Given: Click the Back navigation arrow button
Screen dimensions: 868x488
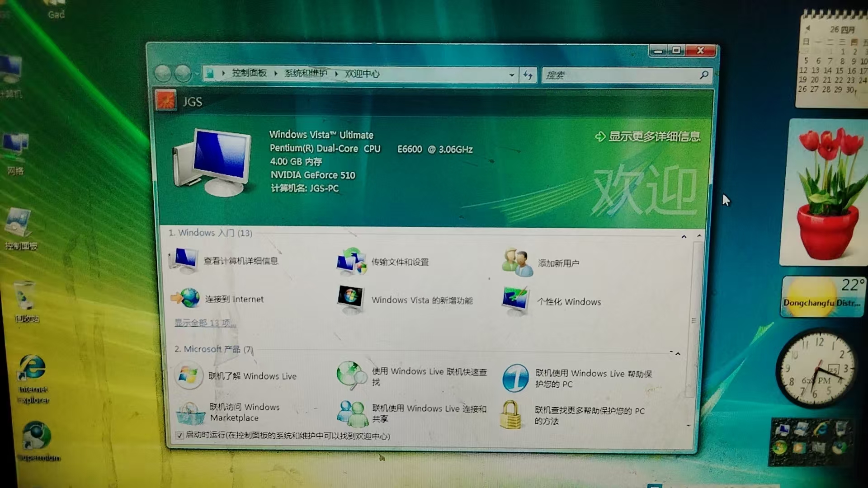Looking at the screenshot, I should tap(163, 73).
